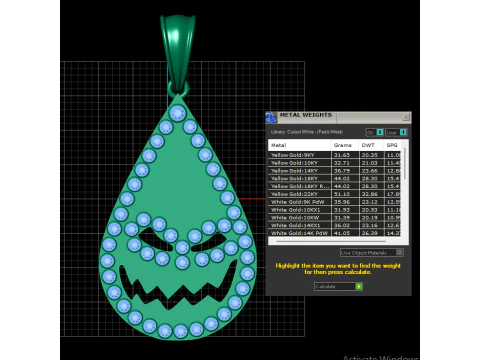
Task: Click the 31.65 grams cell
Action: click(345, 155)
